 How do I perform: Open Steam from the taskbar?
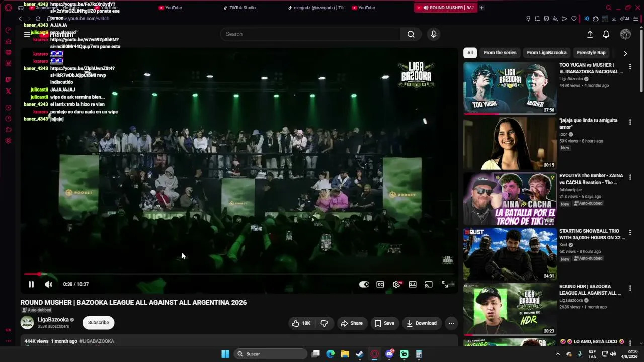360,354
